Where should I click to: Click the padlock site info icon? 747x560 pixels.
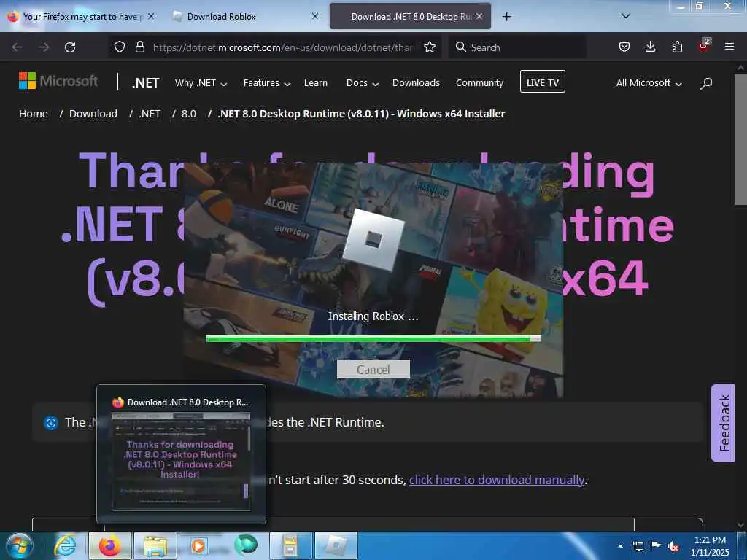(x=139, y=47)
